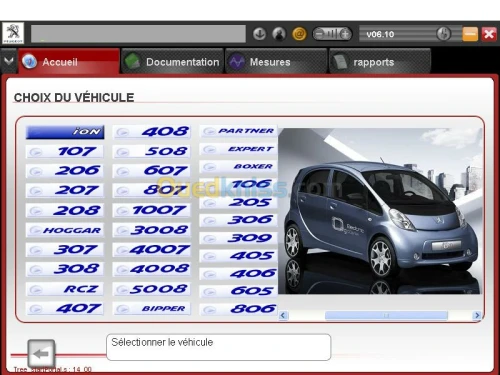Screen dimensions: 500x375
Task: Select the 408 vehicle
Action: [x=152, y=132]
